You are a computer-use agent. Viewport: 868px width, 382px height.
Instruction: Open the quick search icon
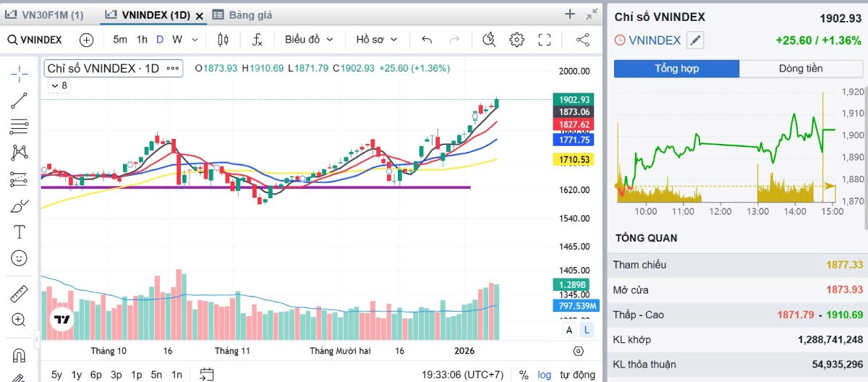coord(489,40)
